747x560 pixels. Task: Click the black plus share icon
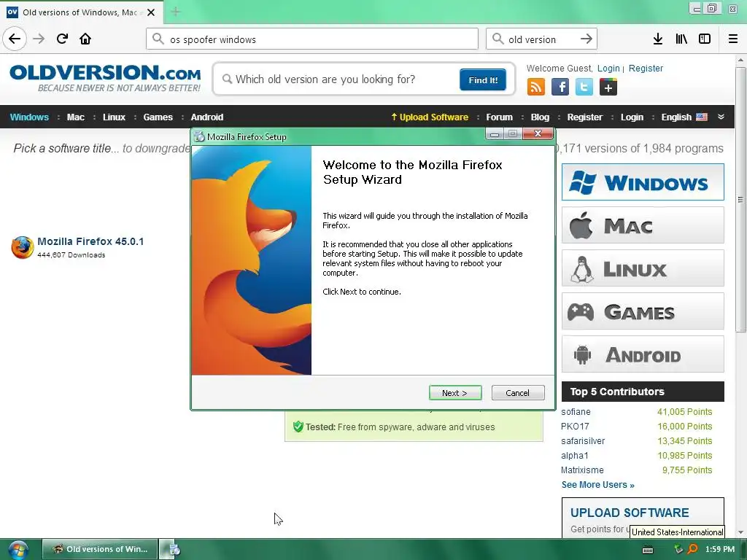[608, 87]
